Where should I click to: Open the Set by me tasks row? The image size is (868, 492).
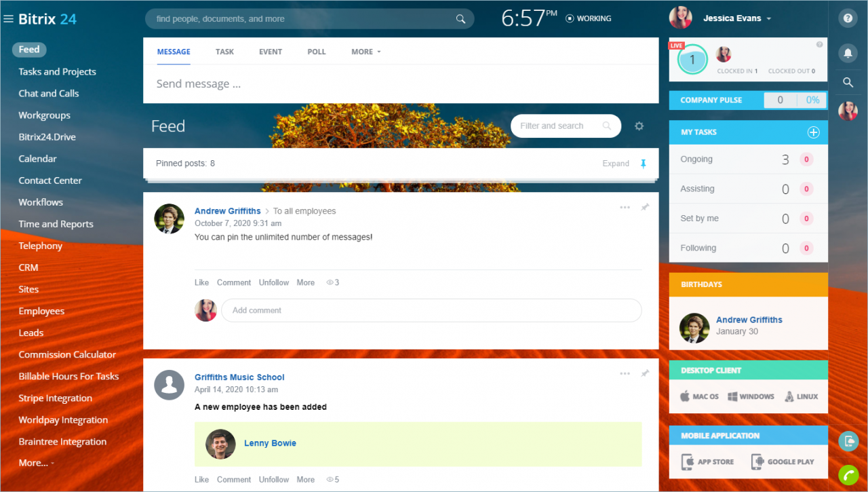(x=748, y=219)
